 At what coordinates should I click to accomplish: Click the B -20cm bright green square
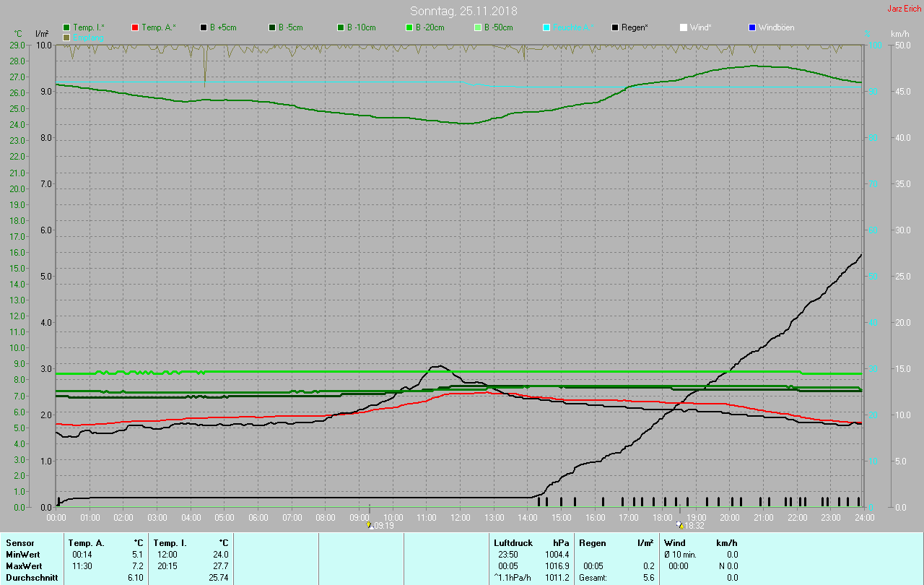409,27
